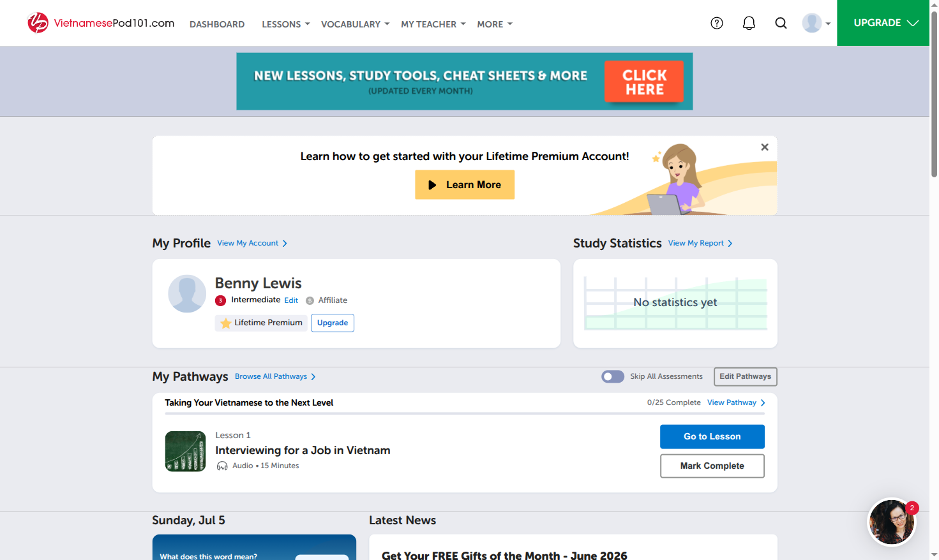Edit the Intermediate level setting

[x=291, y=300]
